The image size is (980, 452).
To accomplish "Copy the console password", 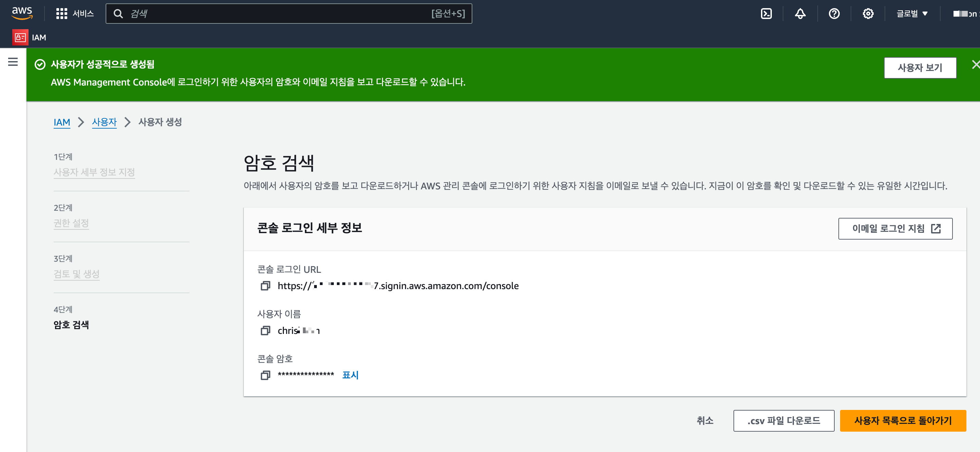I will pos(265,375).
